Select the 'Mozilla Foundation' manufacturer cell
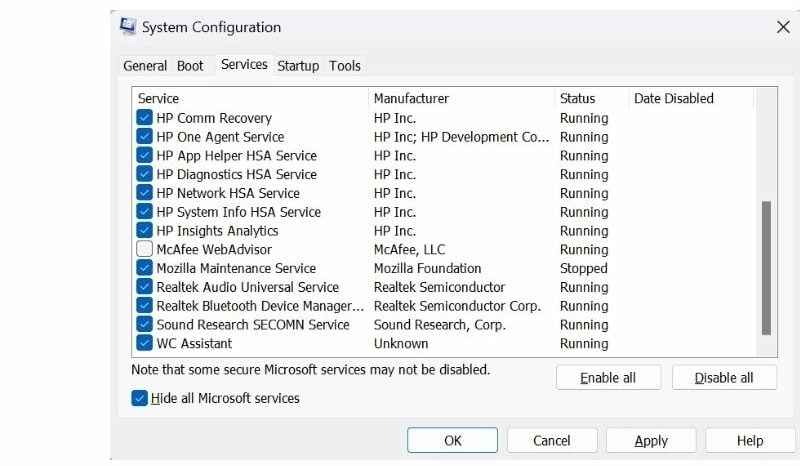800x466 pixels. click(428, 268)
